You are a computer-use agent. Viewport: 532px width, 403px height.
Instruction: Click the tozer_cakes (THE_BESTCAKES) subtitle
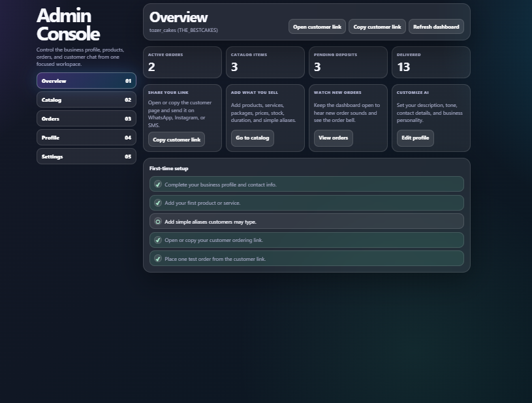coord(183,30)
